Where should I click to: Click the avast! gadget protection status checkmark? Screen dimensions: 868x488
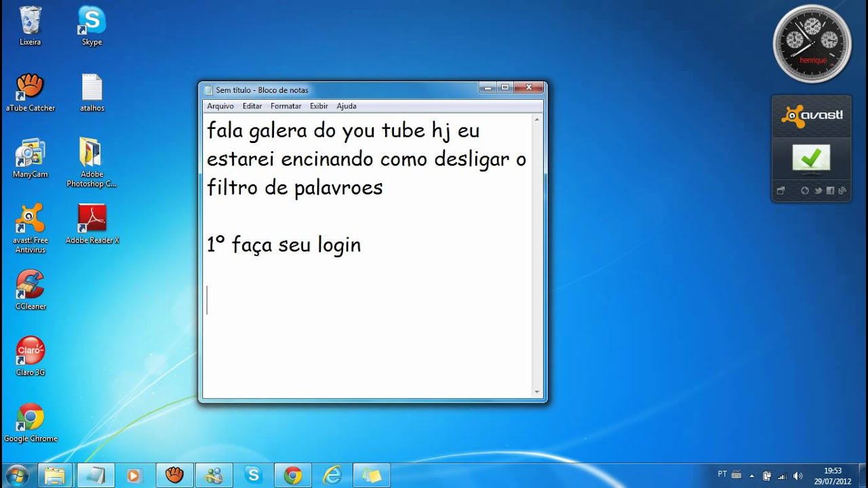pos(811,159)
